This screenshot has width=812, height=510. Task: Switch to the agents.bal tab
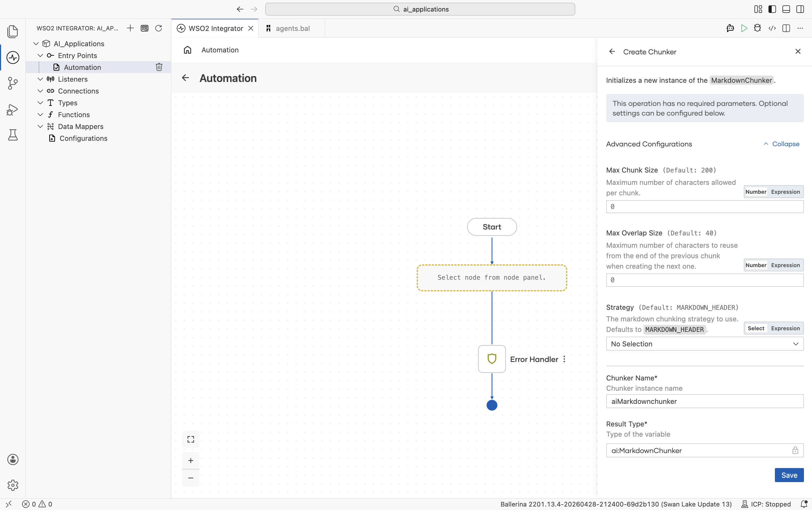click(292, 28)
